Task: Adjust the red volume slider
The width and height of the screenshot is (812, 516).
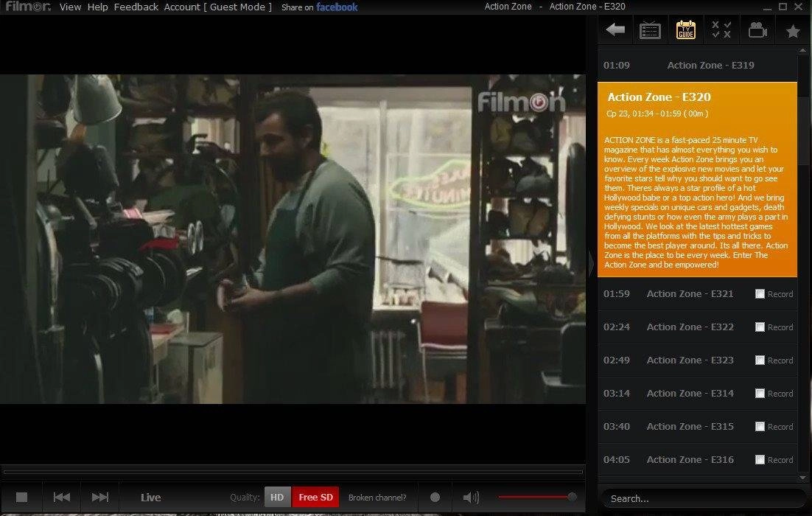Action: pos(538,498)
